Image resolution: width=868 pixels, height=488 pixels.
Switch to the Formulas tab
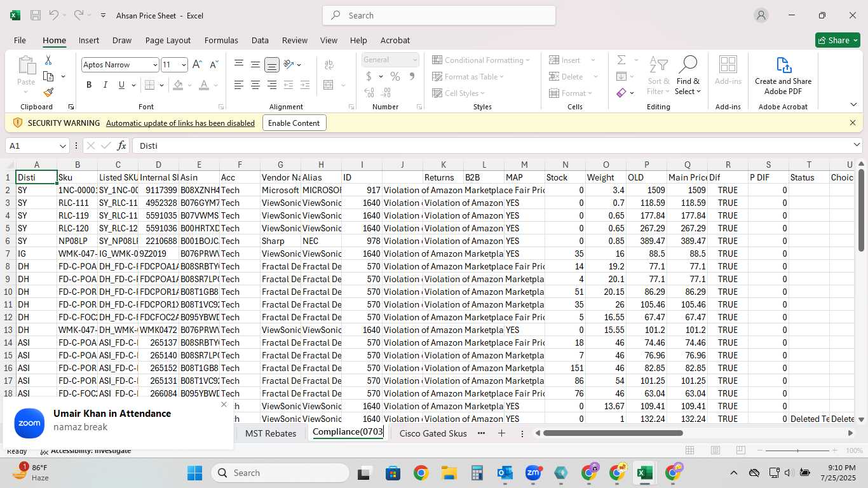click(221, 40)
